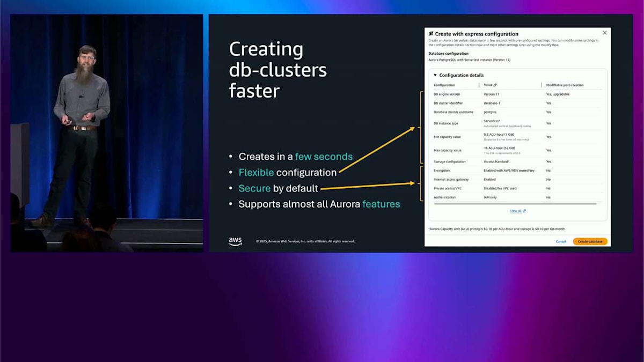644x362 pixels.
Task: Click the 'Disabled/No VPC used' value
Action: (x=500, y=188)
